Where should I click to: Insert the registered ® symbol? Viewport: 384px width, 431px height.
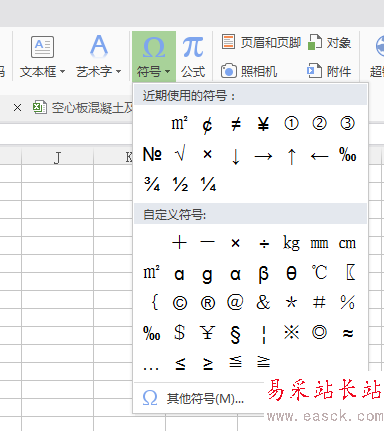208,303
